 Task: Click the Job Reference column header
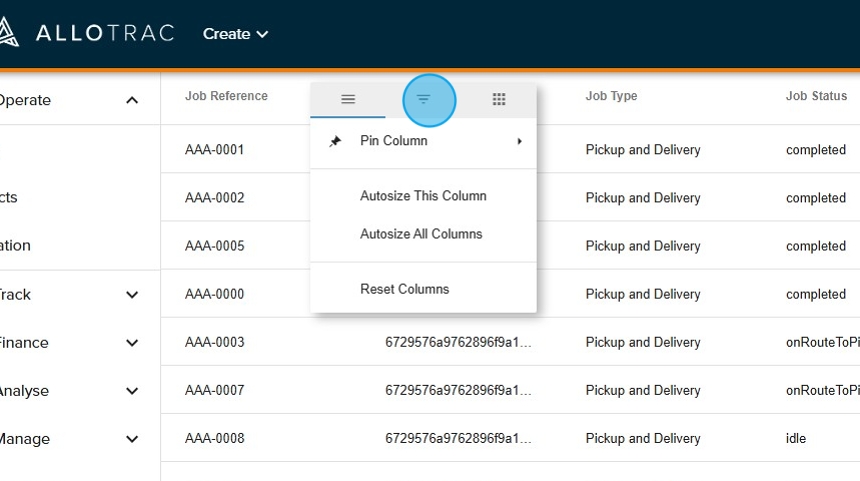coord(226,96)
